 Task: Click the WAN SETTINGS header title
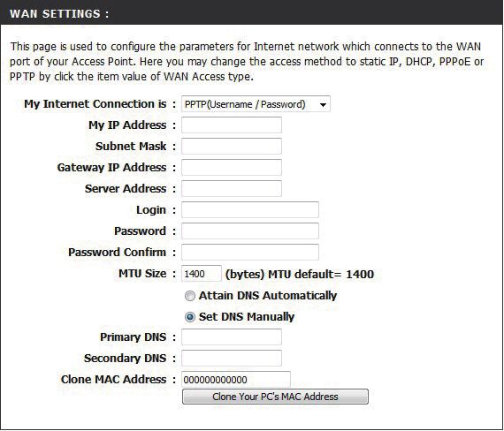(59, 14)
